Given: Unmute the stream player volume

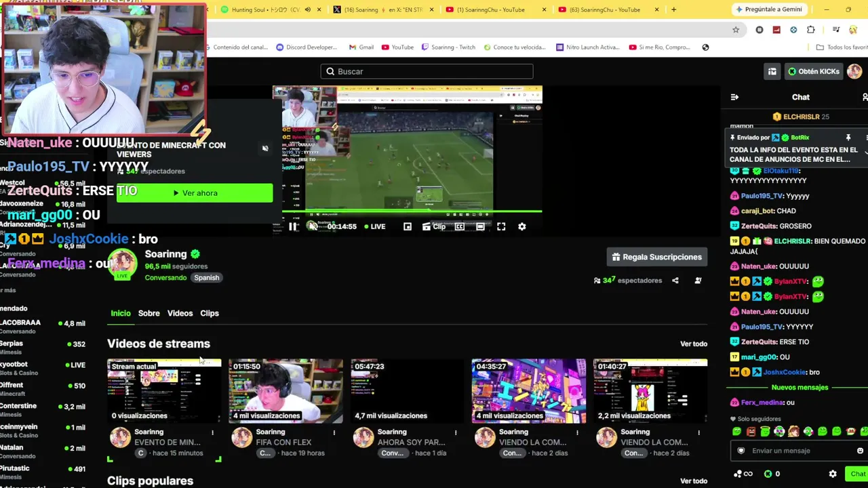Looking at the screenshot, I should point(313,226).
